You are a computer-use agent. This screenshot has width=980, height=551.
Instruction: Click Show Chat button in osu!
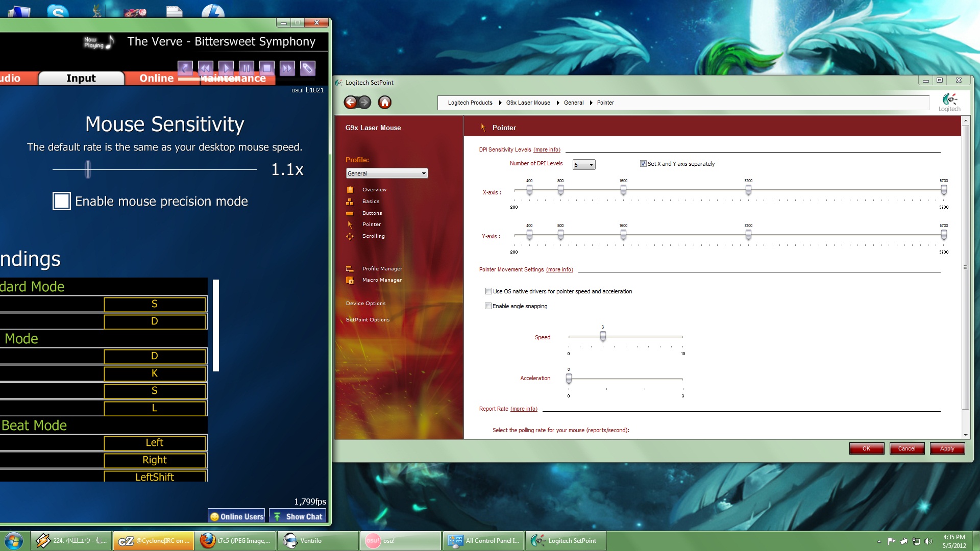tap(298, 516)
